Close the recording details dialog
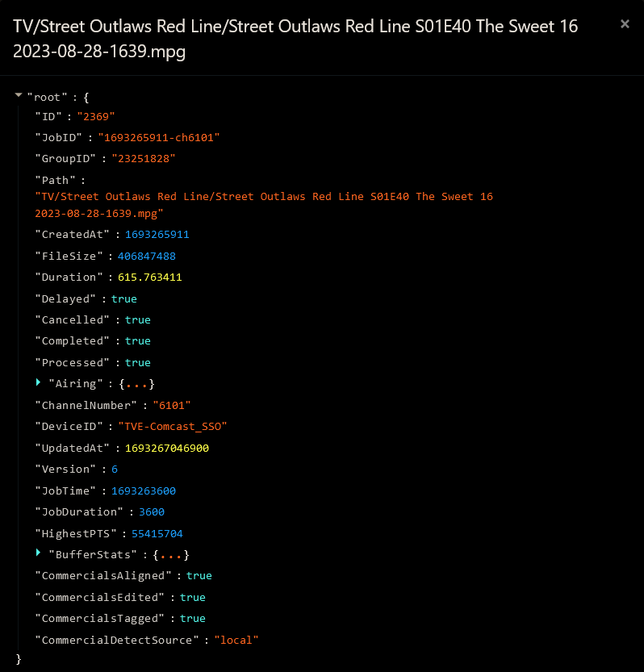This screenshot has height=672, width=644. pos(625,24)
